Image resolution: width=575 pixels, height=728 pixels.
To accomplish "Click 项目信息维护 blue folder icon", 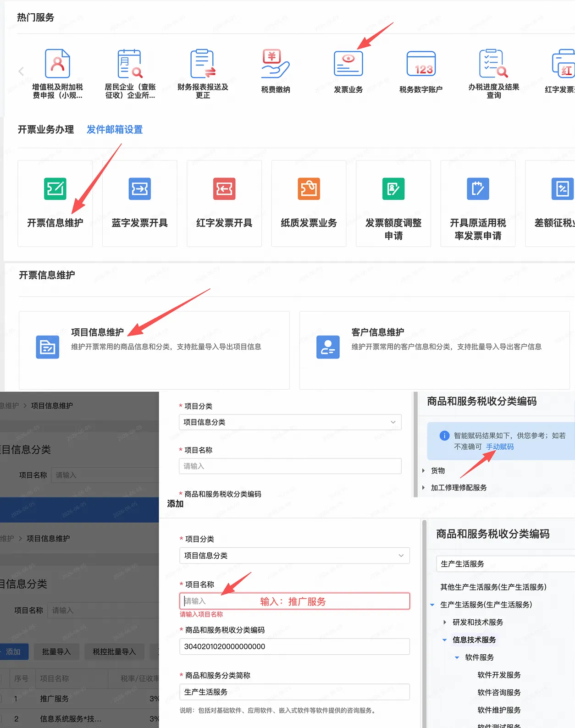I will point(48,347).
